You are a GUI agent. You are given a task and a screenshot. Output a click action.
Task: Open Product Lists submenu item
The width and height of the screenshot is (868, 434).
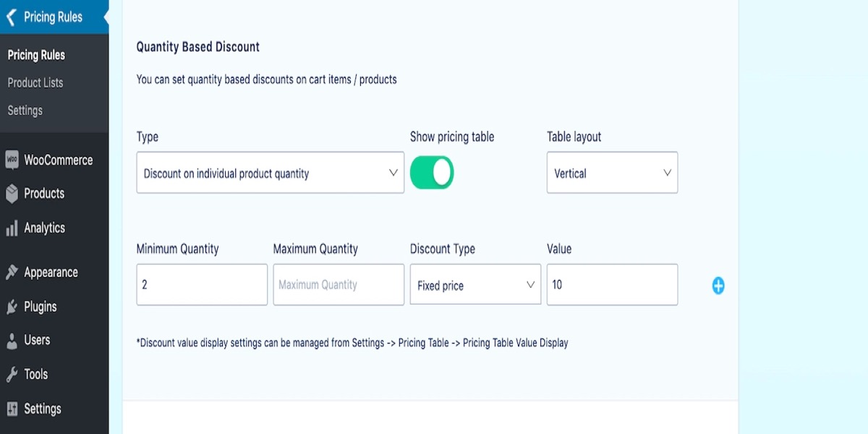pyautogui.click(x=35, y=82)
